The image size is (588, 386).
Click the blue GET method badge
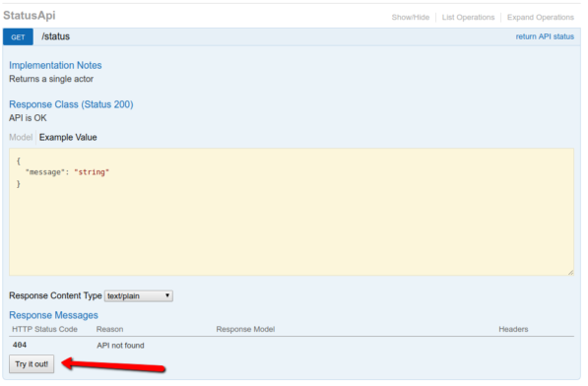18,37
